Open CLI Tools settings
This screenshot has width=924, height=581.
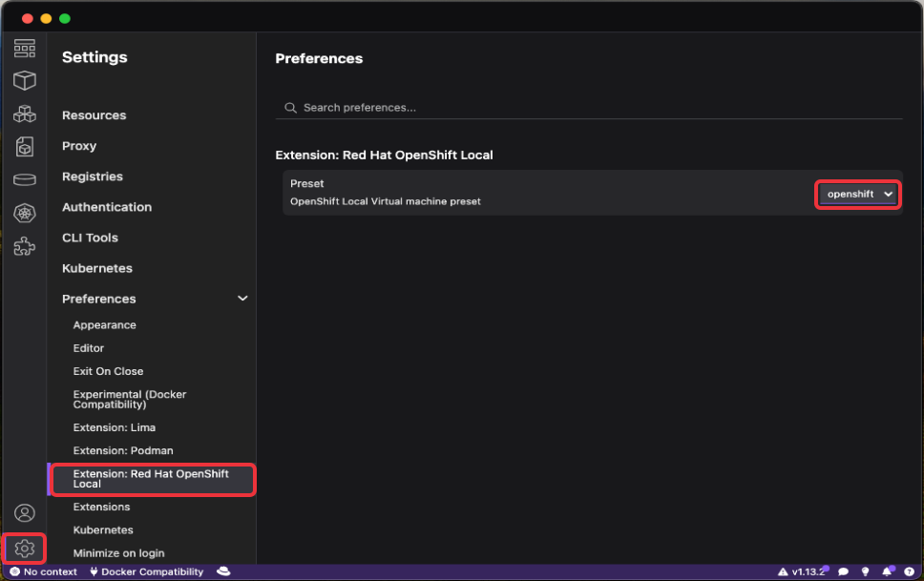click(90, 239)
